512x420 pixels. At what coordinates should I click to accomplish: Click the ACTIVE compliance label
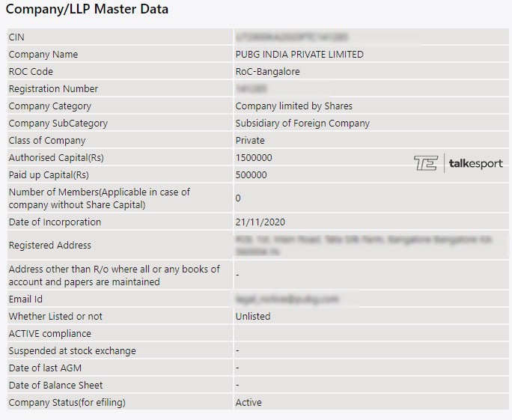click(x=49, y=334)
